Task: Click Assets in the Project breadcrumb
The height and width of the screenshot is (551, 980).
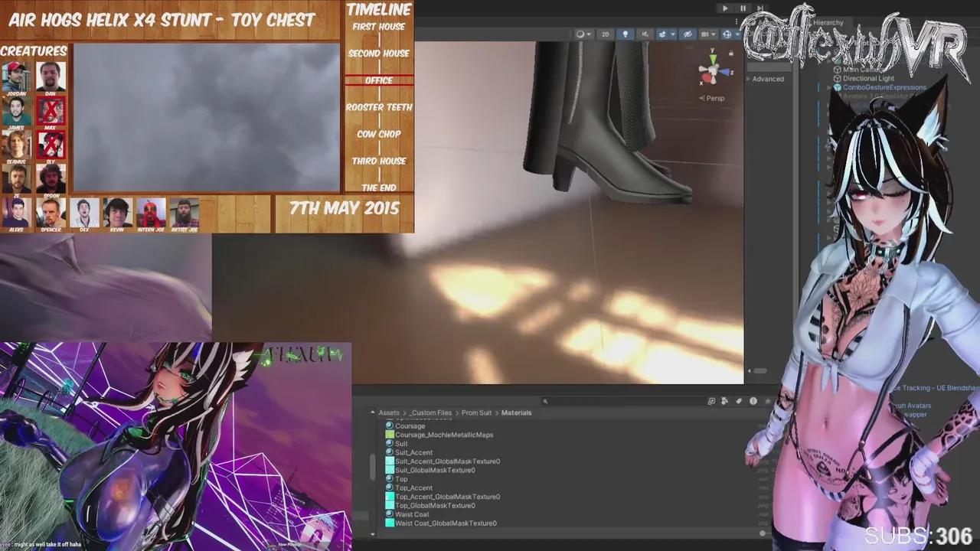Action: click(x=388, y=412)
